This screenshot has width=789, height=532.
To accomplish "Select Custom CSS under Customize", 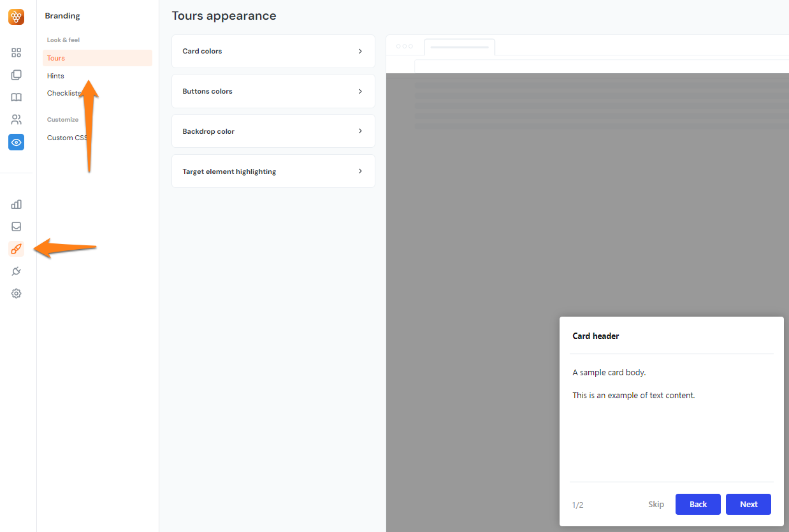I will (66, 137).
